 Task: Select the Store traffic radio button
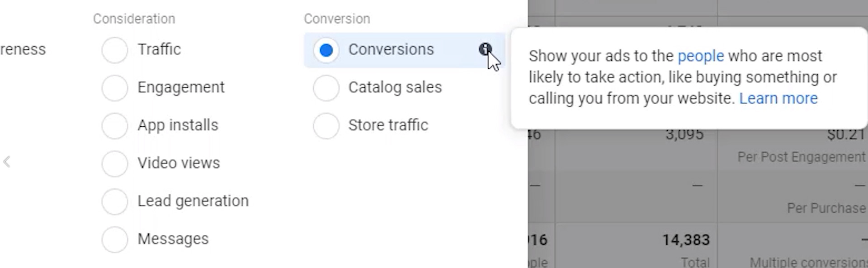326,126
